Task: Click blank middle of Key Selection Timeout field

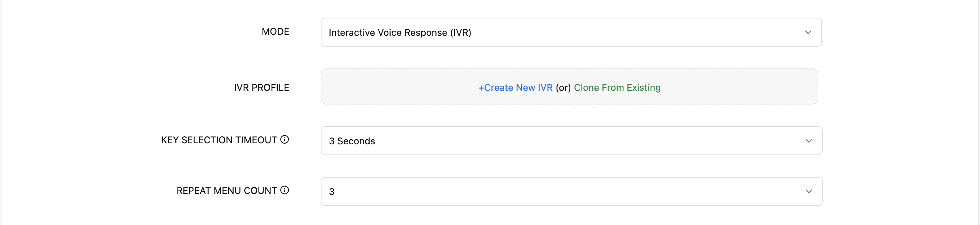Action: [571, 141]
